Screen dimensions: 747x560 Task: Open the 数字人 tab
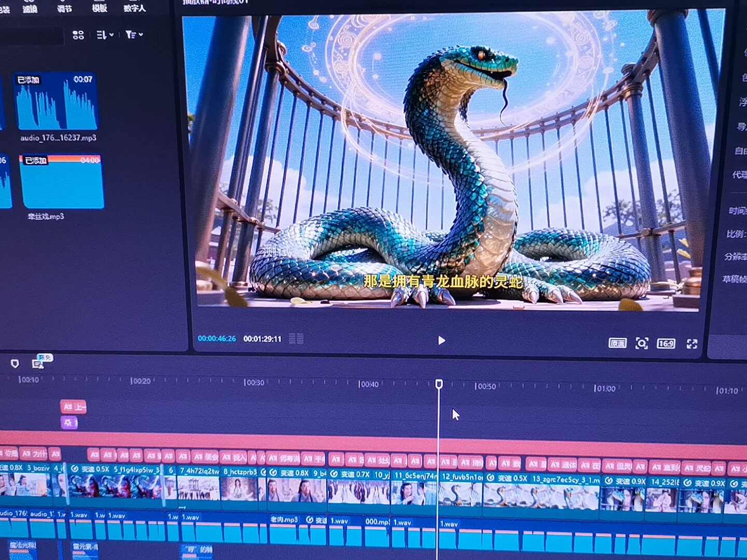tap(135, 8)
